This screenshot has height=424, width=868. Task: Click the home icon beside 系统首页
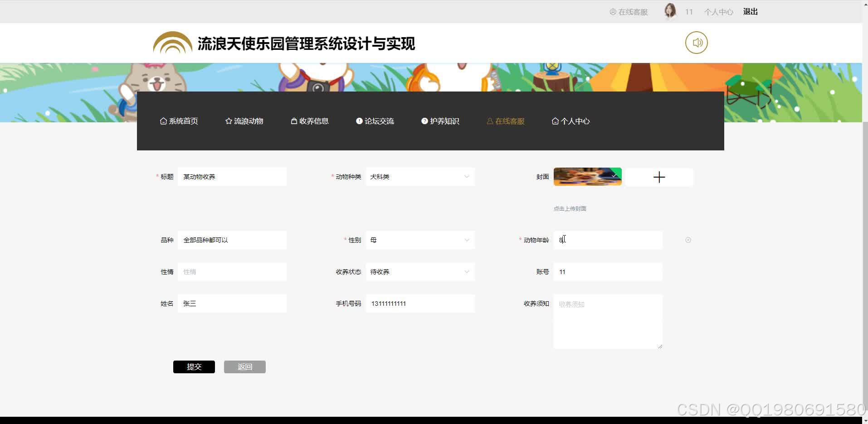(x=163, y=121)
